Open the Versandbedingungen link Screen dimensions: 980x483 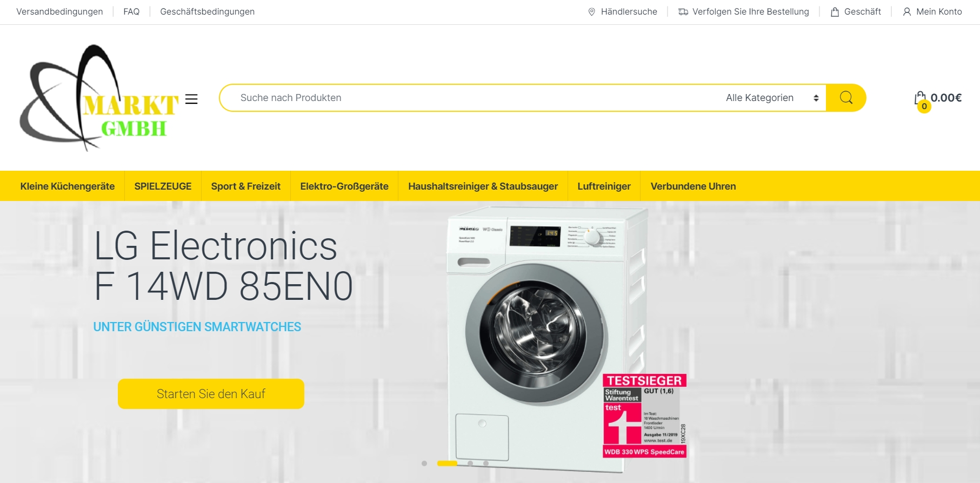point(59,12)
